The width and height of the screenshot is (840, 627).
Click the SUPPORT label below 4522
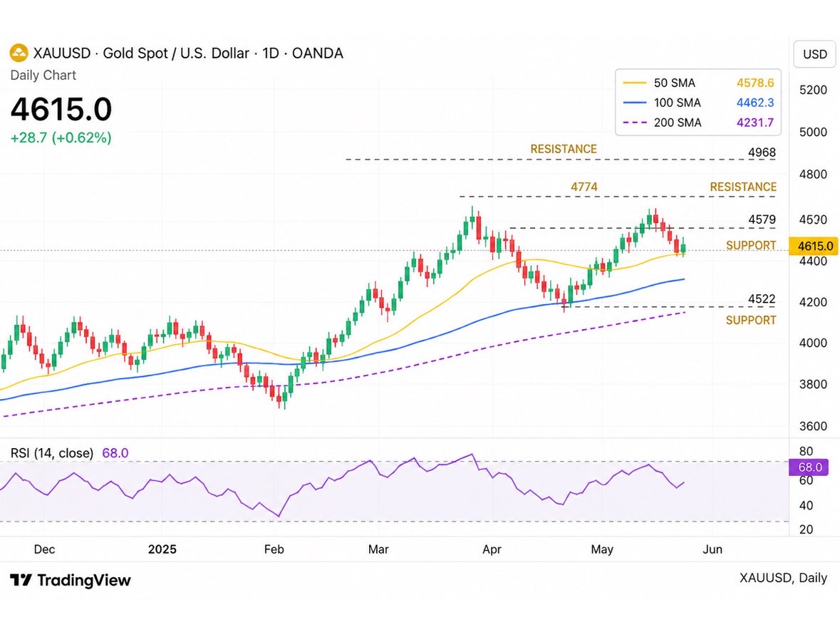pos(751,321)
